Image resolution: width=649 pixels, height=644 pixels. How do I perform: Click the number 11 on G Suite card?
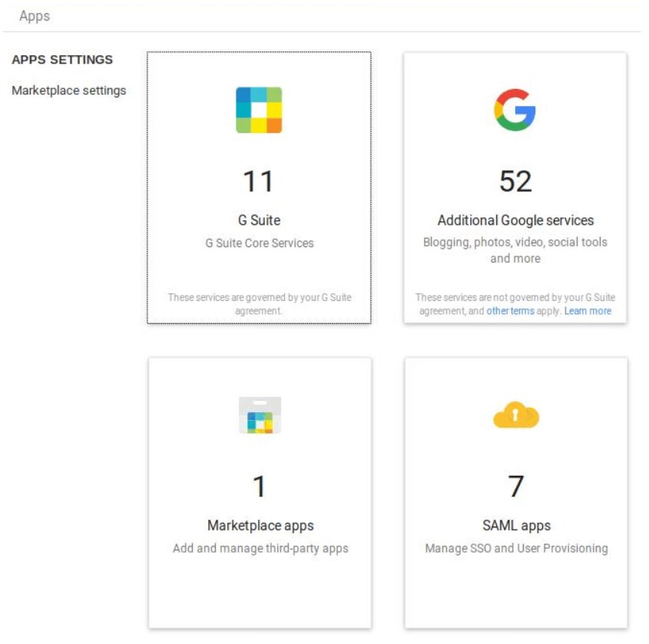point(258,181)
